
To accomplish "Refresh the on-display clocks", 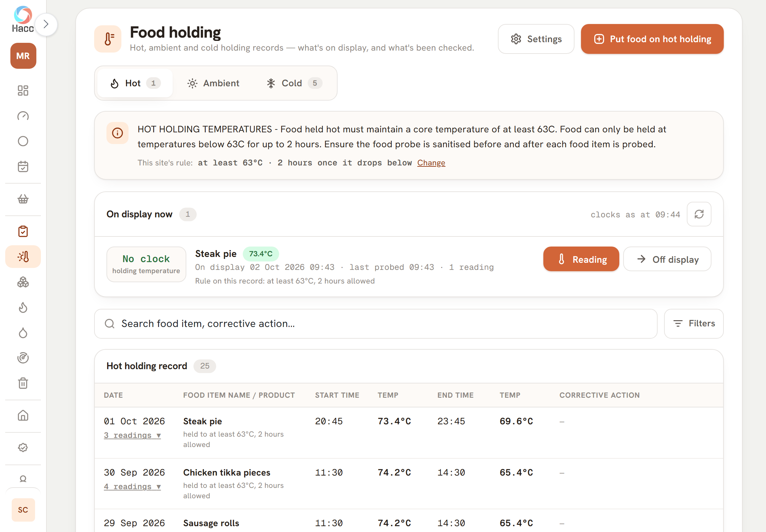I will click(698, 214).
